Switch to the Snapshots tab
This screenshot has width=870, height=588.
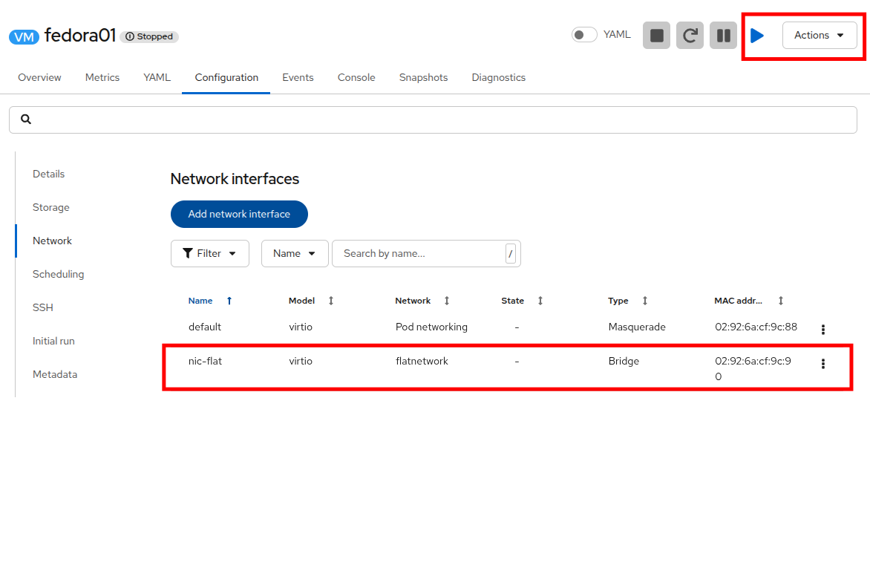[x=423, y=78]
